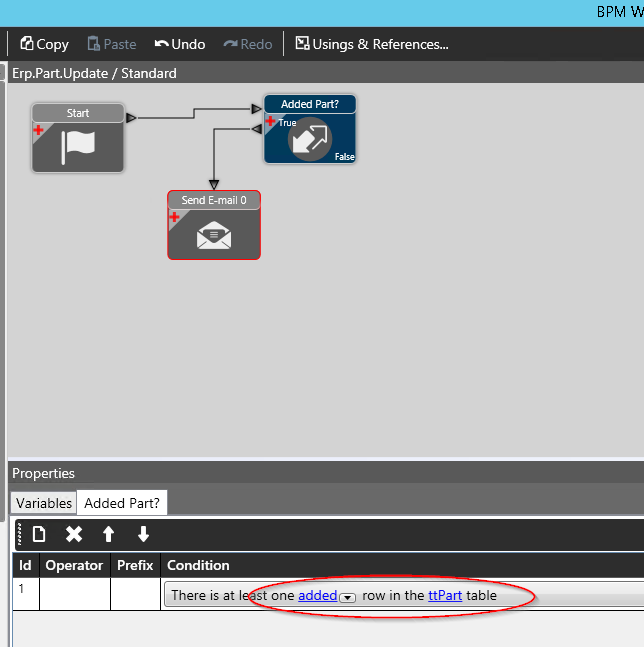Open Usings & References dialog

[372, 44]
